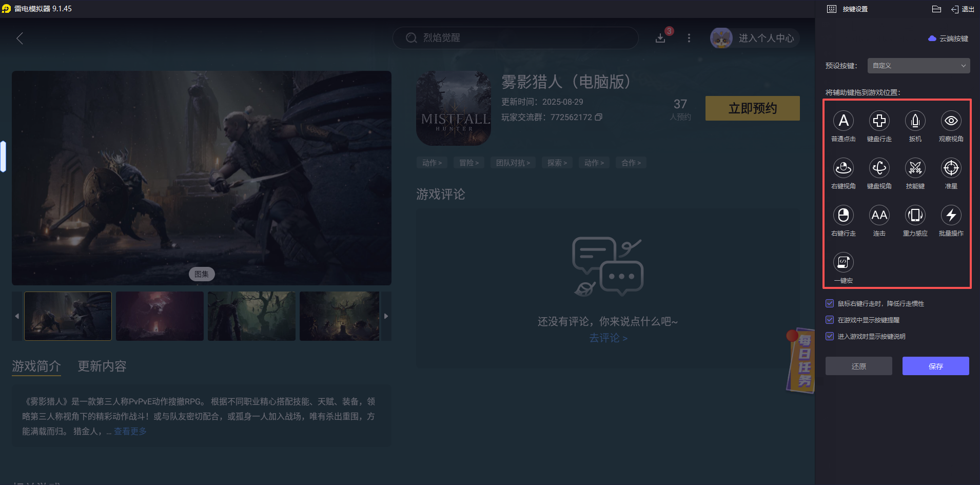Select the 准星 crosshair key icon

[x=951, y=168]
